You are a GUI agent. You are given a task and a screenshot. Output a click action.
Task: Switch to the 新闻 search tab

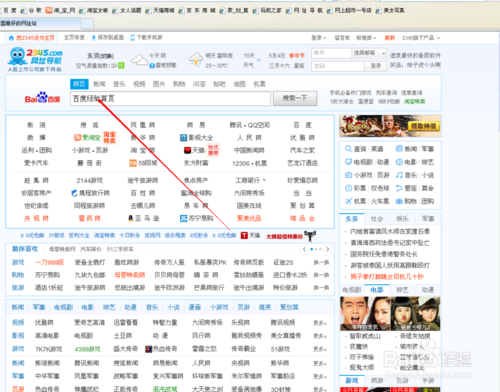coord(99,84)
